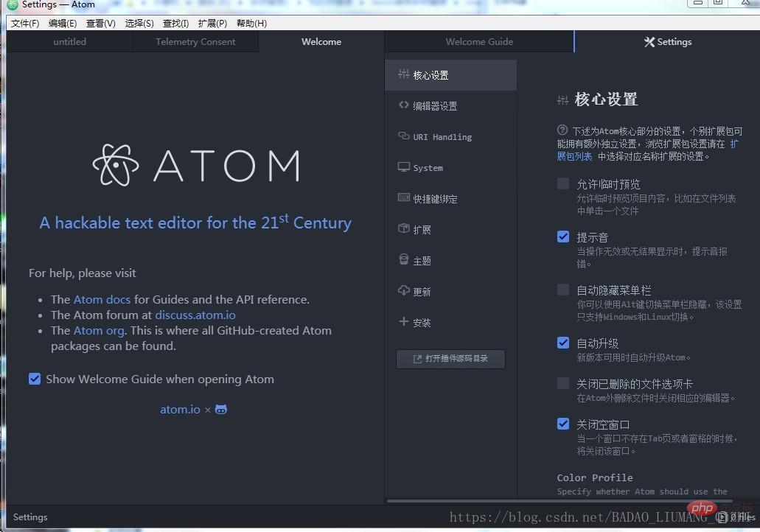Click the sliders icon beside 核心设置 in sidebar
Screen dimensions: 760x532
click(x=403, y=74)
